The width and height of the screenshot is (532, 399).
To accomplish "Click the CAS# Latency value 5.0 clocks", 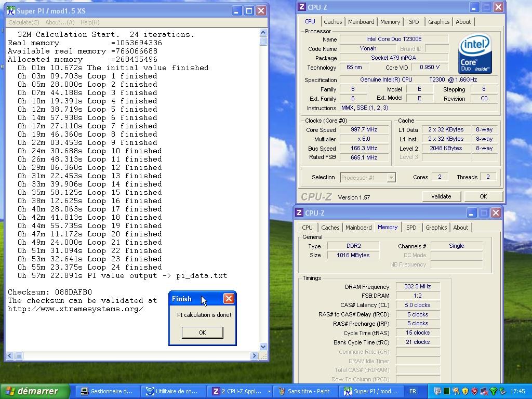I will pyautogui.click(x=418, y=305).
